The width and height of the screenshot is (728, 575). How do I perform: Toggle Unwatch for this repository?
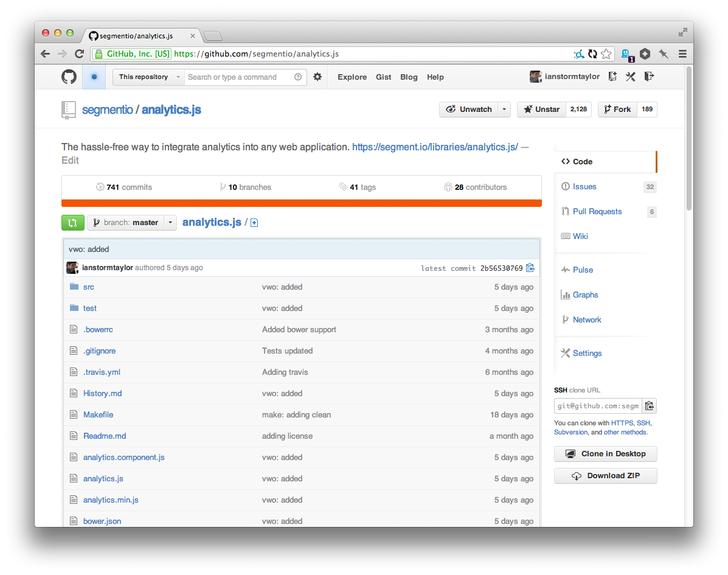click(468, 109)
